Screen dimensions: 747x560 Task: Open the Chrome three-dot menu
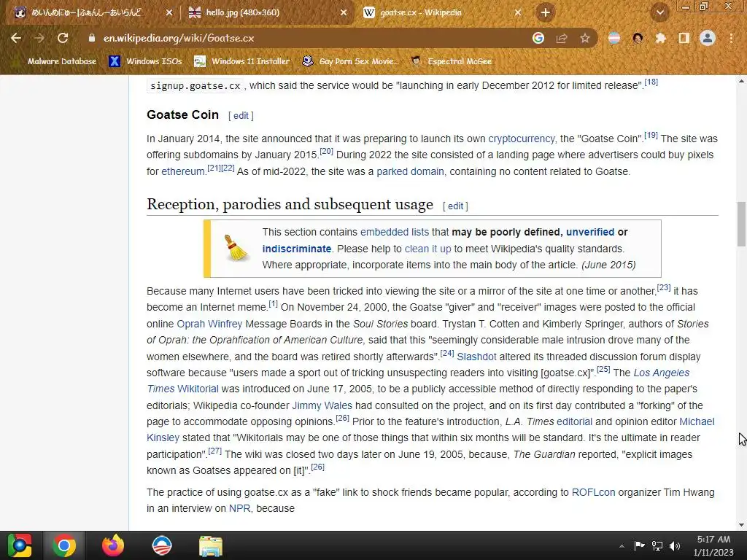click(x=731, y=38)
